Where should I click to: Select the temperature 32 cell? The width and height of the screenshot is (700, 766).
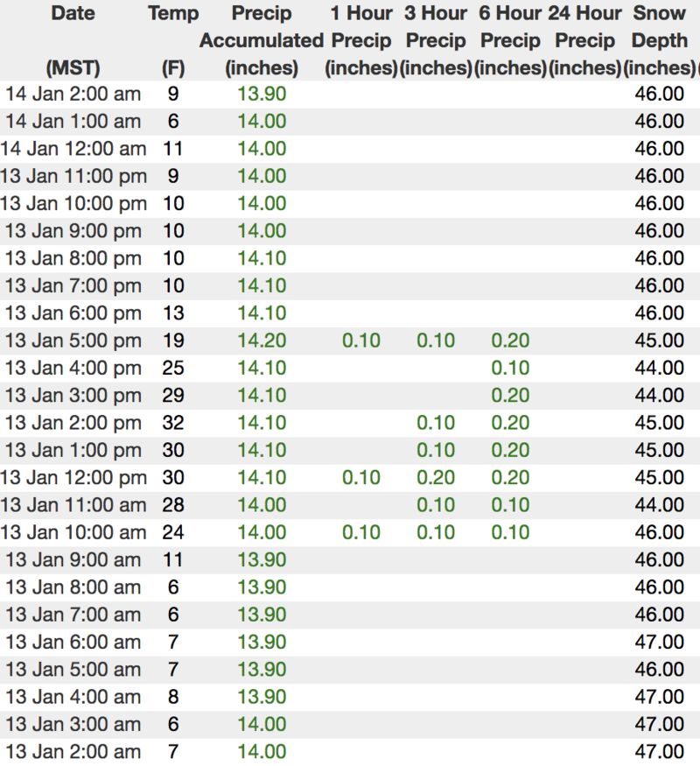173,423
